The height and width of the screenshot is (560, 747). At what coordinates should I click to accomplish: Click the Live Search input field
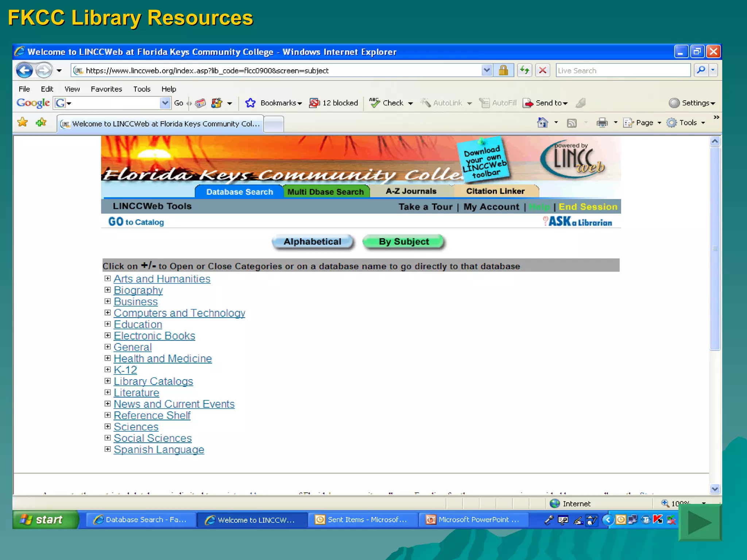[623, 70]
